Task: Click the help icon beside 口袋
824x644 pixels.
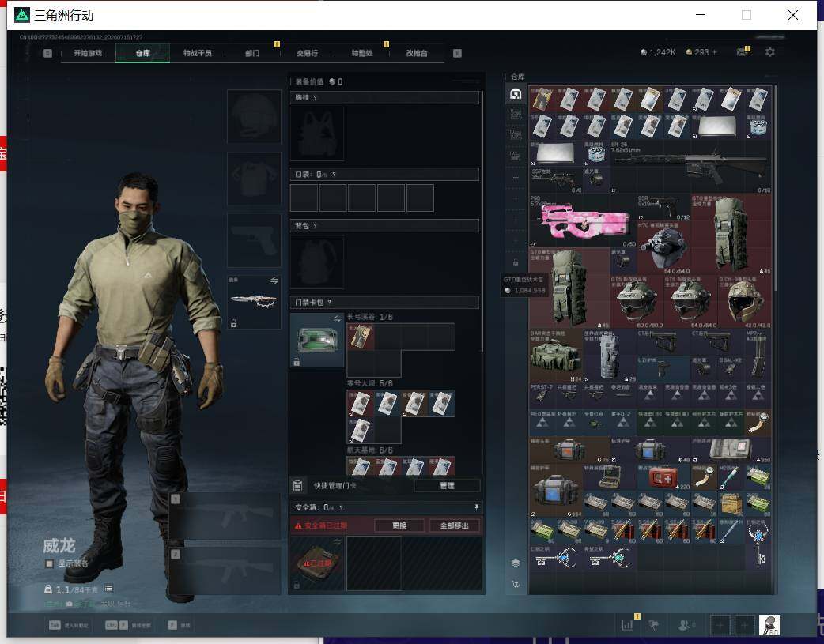Action: coord(334,175)
